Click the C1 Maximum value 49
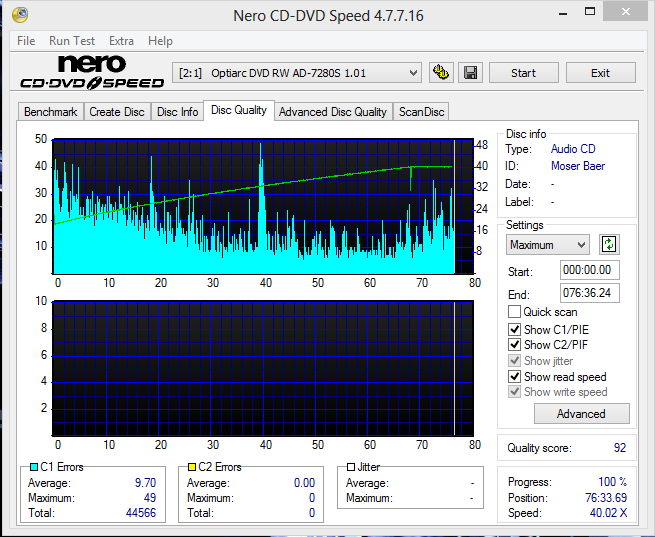Image resolution: width=655 pixels, height=537 pixels. coord(150,498)
